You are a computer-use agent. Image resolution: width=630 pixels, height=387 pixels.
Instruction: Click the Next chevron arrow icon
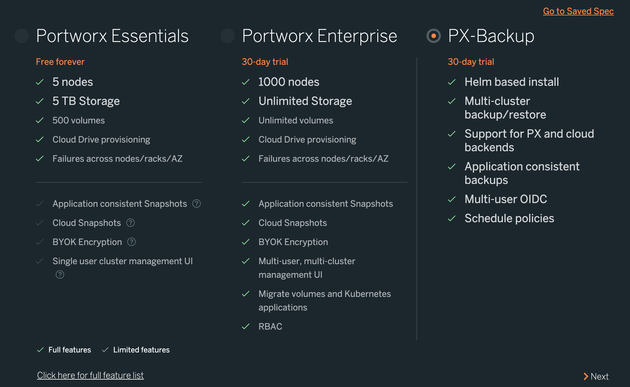tap(586, 377)
